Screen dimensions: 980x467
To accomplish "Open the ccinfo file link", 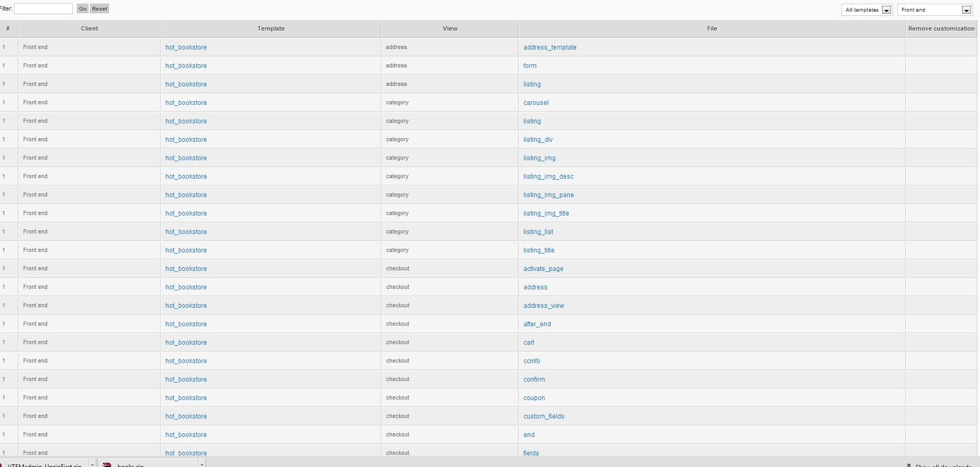I will pos(532,361).
